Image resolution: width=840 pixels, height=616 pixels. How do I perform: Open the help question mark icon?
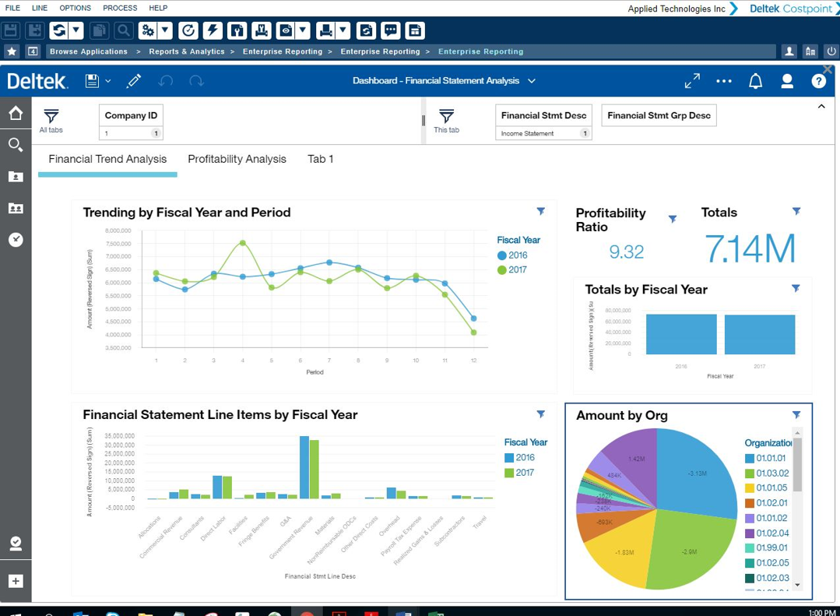818,81
